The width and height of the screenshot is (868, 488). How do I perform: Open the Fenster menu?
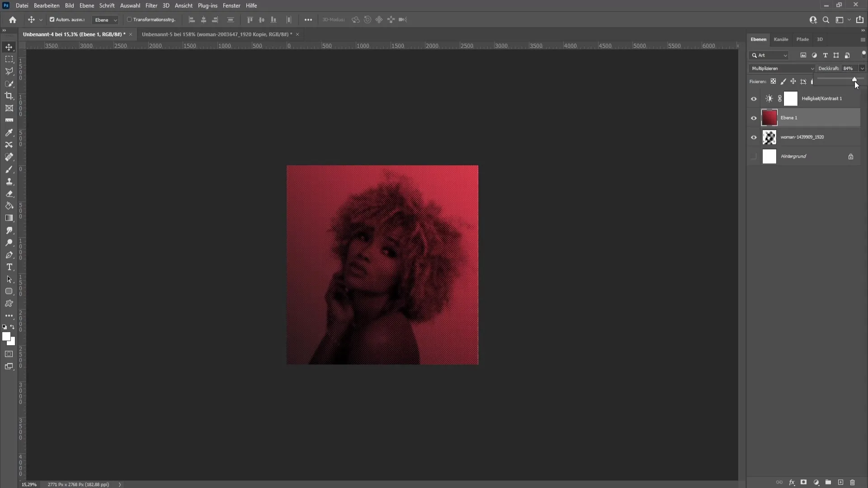[x=231, y=5]
